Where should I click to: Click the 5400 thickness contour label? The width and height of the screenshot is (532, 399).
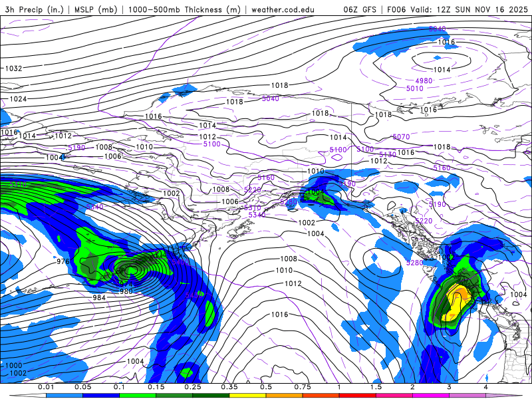click(180, 262)
